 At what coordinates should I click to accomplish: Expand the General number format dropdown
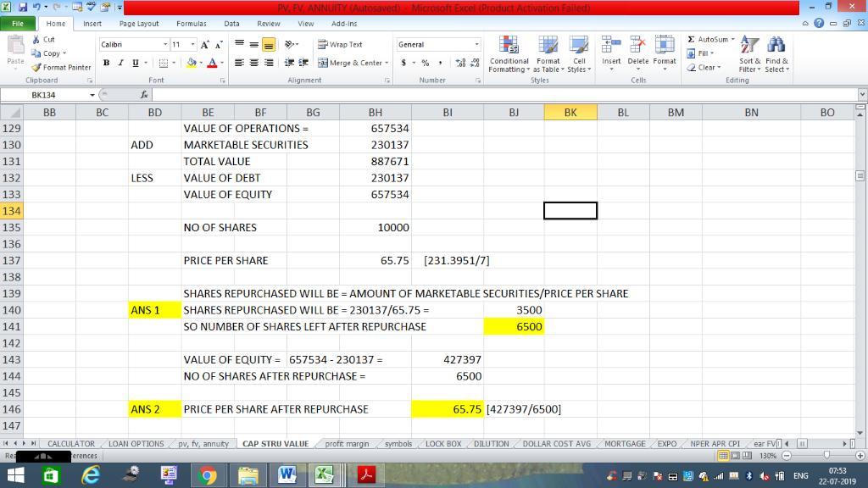(x=476, y=44)
